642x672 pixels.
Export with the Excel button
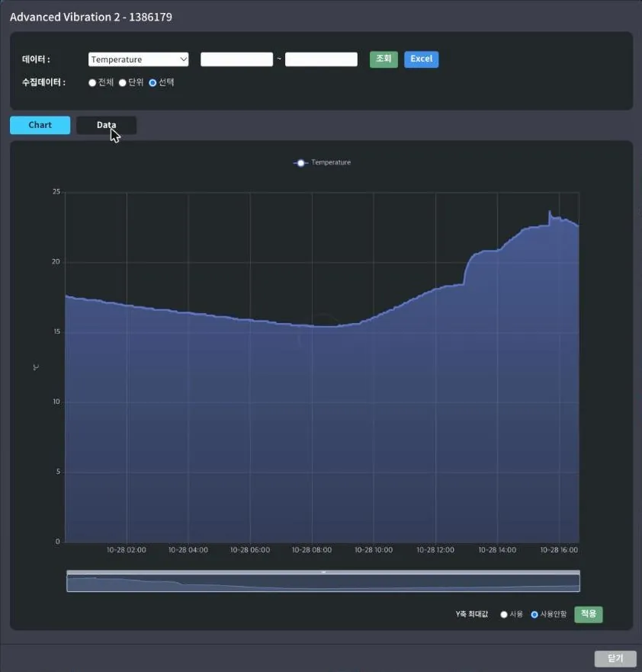421,59
